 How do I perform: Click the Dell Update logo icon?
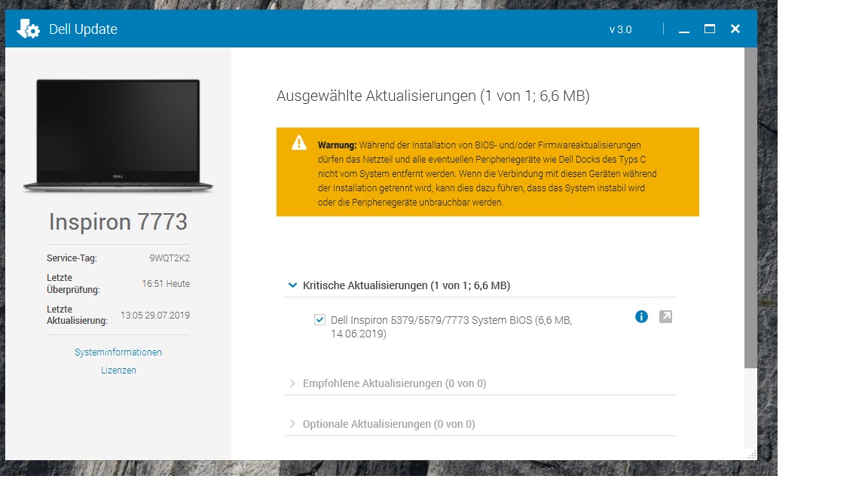click(28, 29)
